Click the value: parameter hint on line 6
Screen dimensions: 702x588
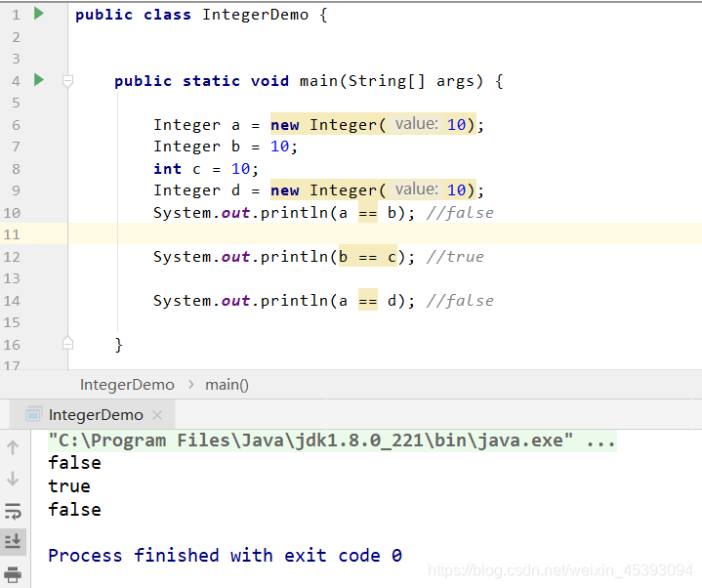[416, 124]
